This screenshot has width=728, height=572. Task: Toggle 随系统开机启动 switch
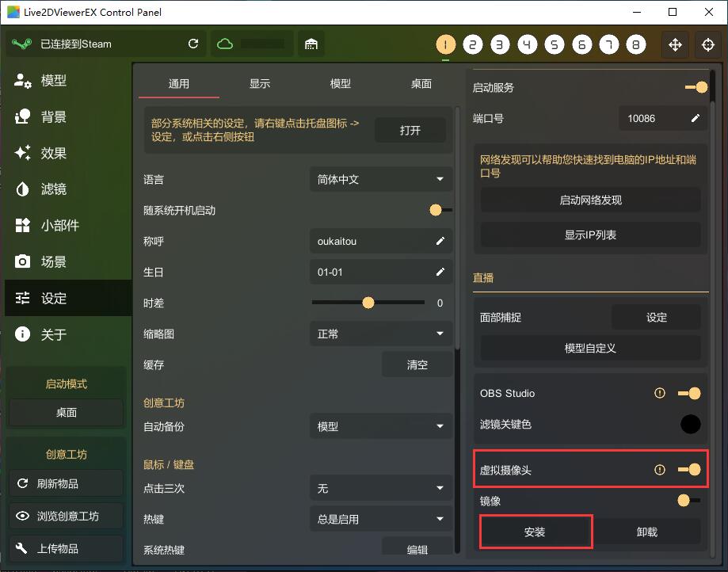coord(440,210)
